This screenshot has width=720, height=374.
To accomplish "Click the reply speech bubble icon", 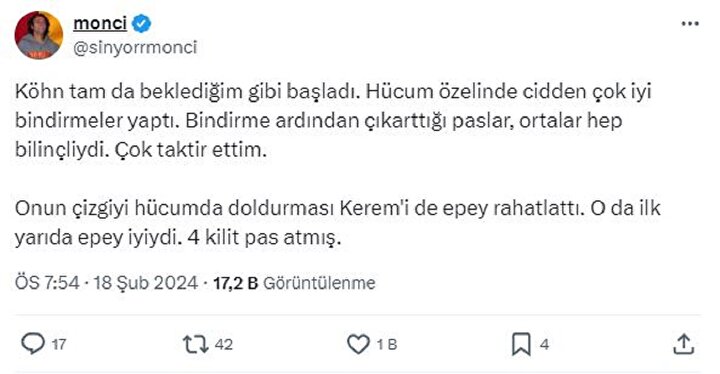I will pos(33,344).
